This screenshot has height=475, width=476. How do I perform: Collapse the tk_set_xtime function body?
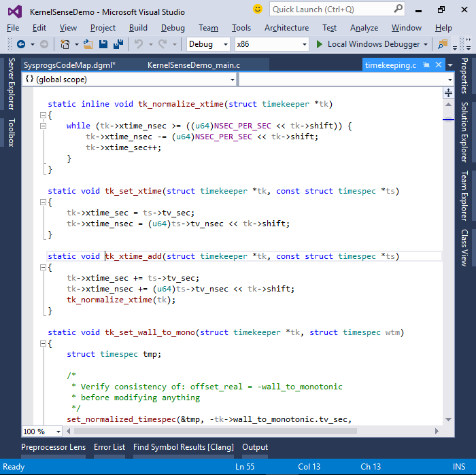coord(43,202)
